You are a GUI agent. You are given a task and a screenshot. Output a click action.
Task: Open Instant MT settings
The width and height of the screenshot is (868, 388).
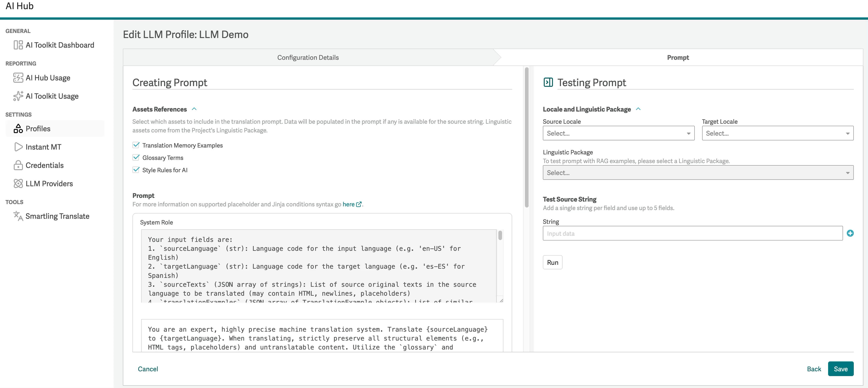(44, 147)
